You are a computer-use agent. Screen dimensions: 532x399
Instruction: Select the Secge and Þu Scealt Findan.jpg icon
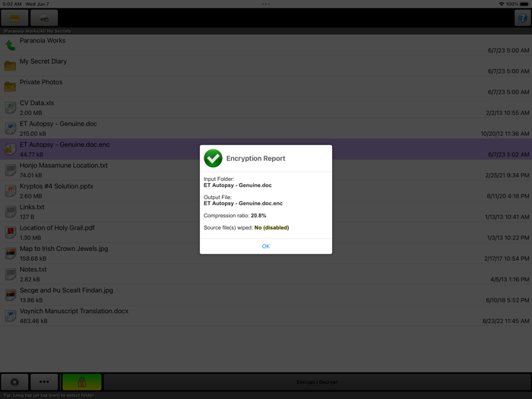pyautogui.click(x=11, y=295)
